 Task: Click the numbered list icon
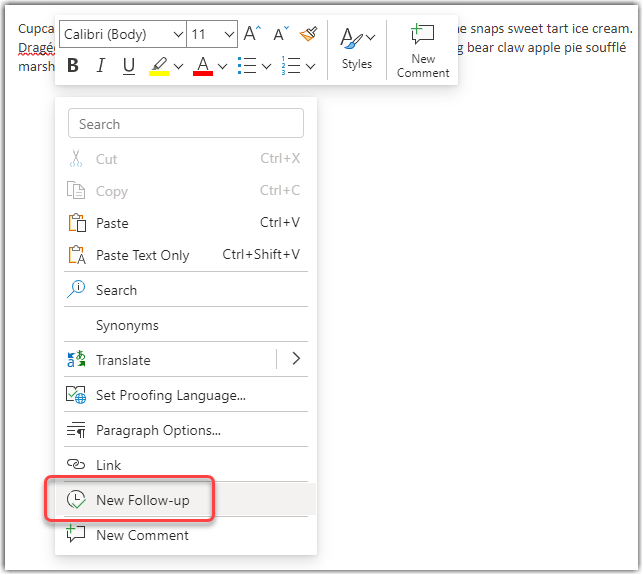291,66
